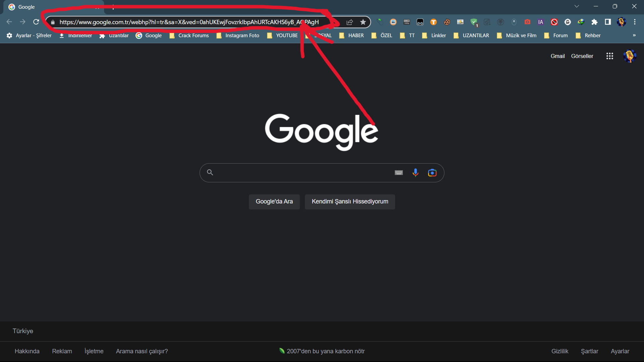Click the bookmark star icon

pyautogui.click(x=363, y=22)
